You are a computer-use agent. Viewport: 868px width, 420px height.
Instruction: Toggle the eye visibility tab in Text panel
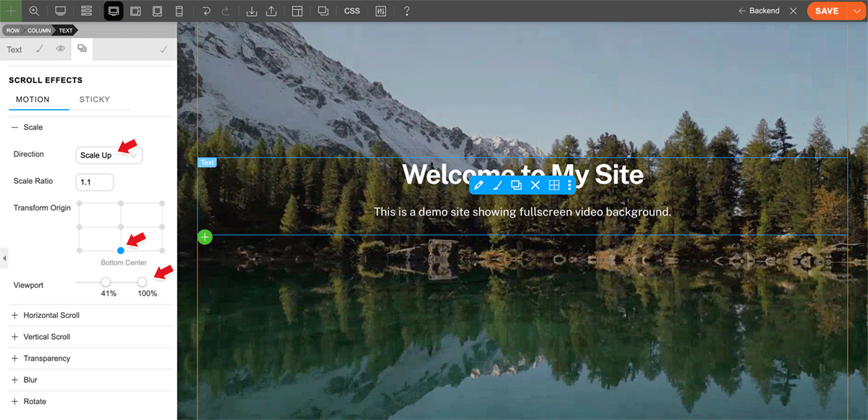(61, 49)
